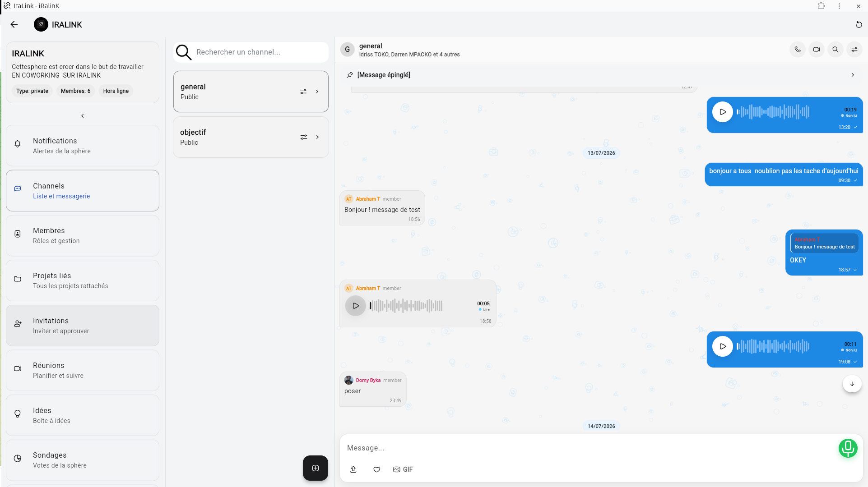868x487 pixels.
Task: Collapse the sphere info panel chevron
Action: point(83,116)
